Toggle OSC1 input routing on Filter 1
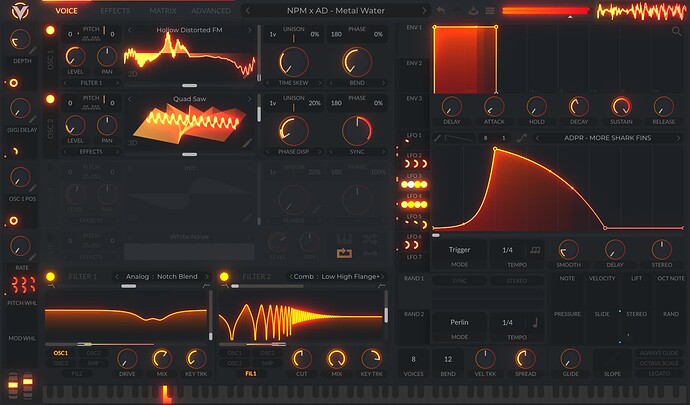The height and width of the screenshot is (405, 690). (x=61, y=353)
